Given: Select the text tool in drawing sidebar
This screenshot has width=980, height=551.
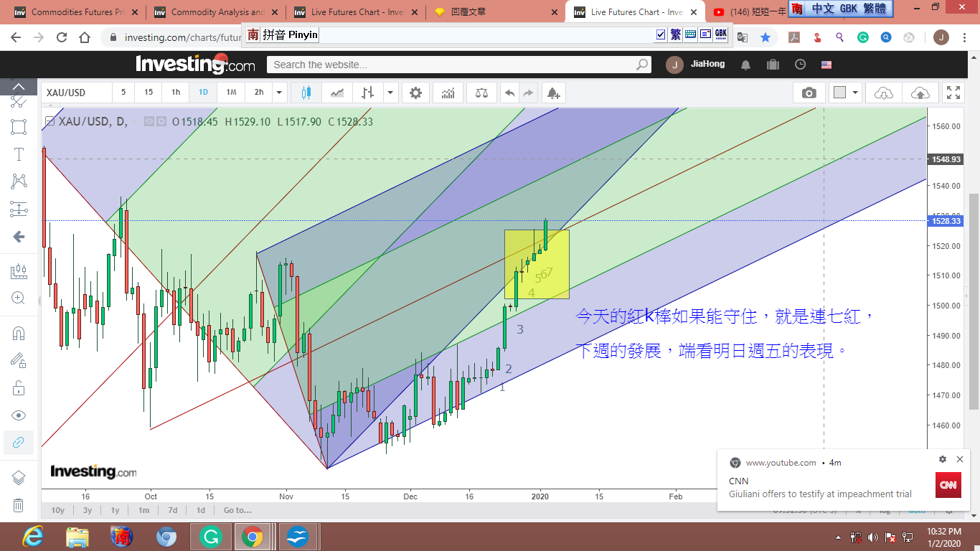Looking at the screenshot, I should (x=19, y=154).
